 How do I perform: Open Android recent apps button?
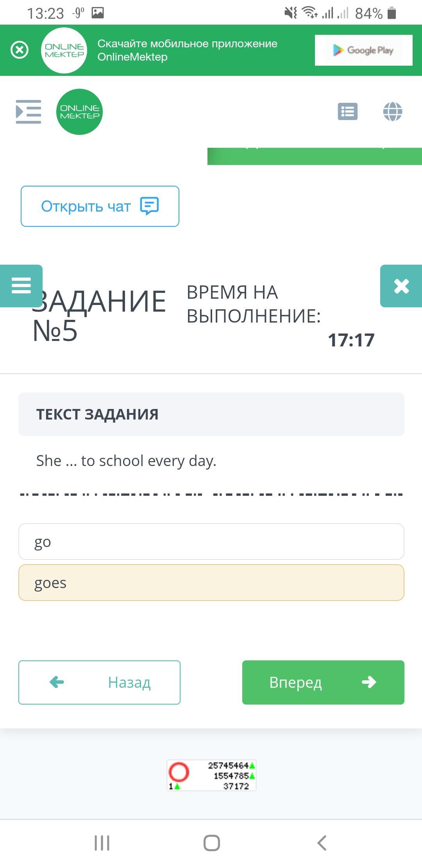[x=102, y=843]
